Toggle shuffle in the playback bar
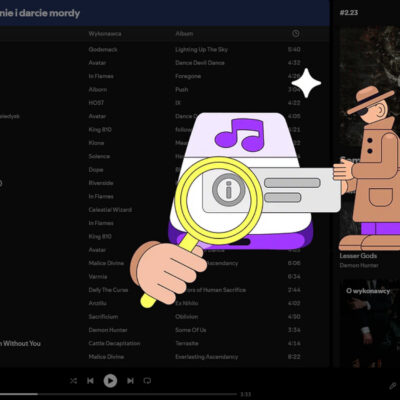 point(74,381)
